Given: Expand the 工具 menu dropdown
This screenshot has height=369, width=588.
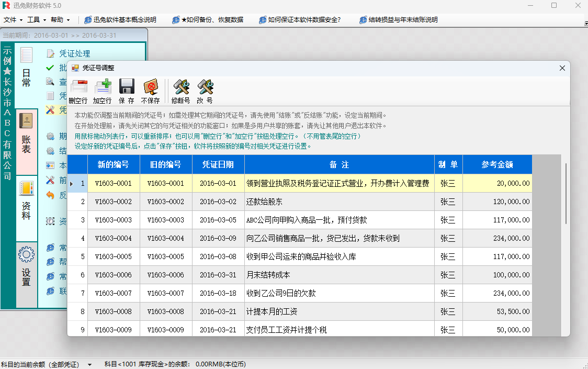Looking at the screenshot, I should click(36, 20).
